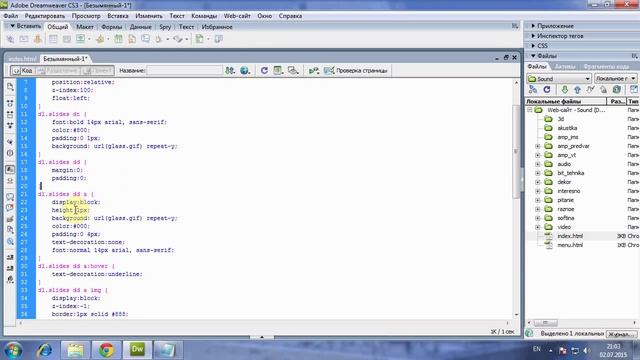Open the Sound site dropdown
This screenshot has height=360, width=640.
(x=559, y=78)
